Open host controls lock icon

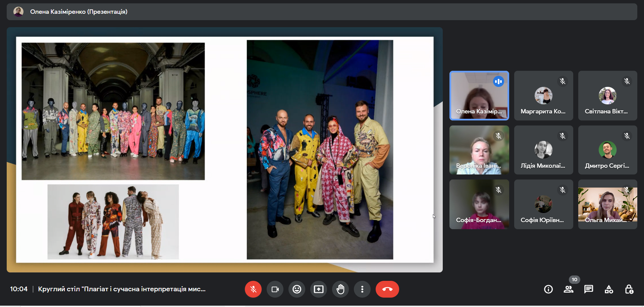(629, 289)
